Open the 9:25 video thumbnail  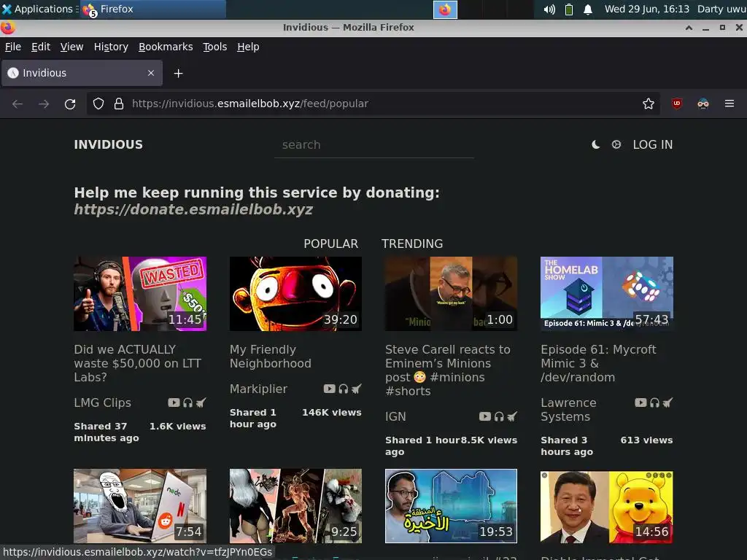click(x=295, y=506)
